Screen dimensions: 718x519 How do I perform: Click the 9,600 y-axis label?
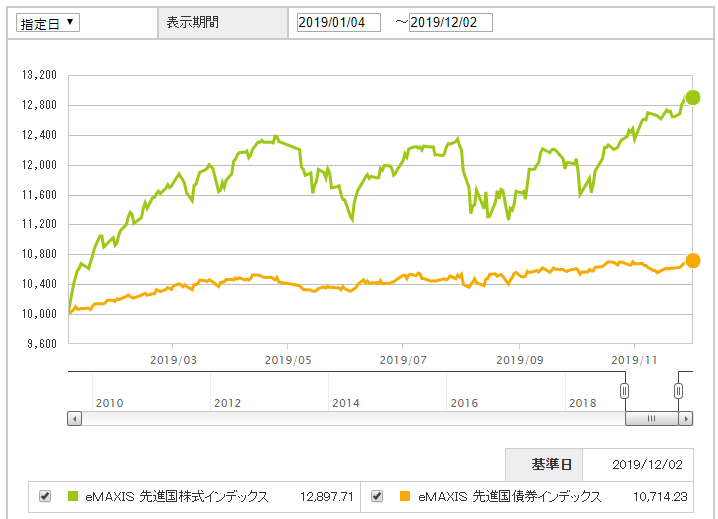42,344
